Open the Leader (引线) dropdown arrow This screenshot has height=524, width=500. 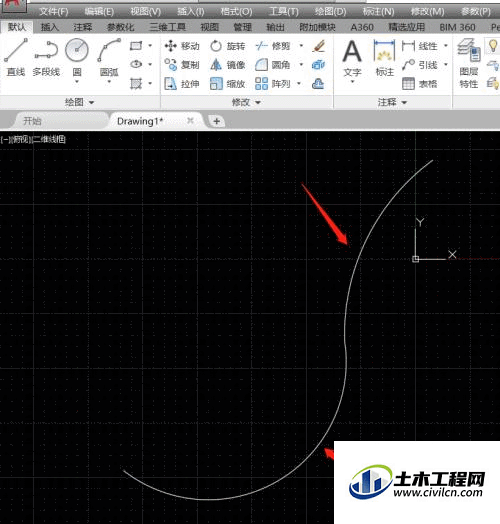446,64
